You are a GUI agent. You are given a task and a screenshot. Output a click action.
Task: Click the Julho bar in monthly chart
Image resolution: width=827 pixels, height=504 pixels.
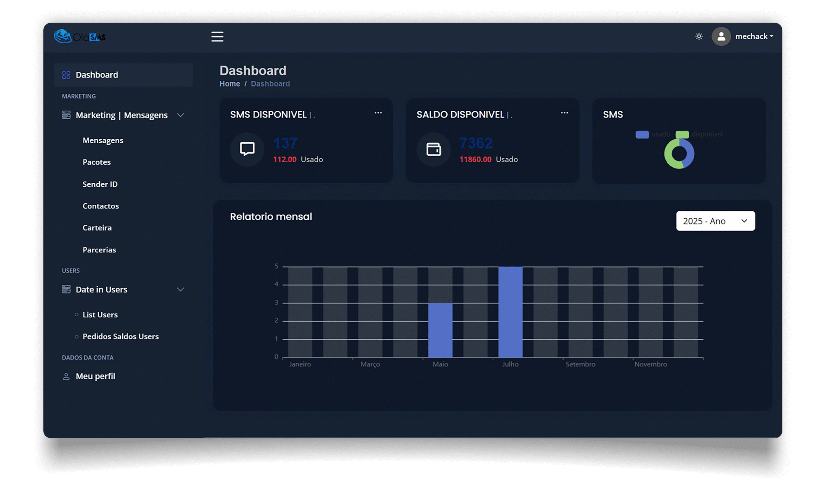coord(510,312)
